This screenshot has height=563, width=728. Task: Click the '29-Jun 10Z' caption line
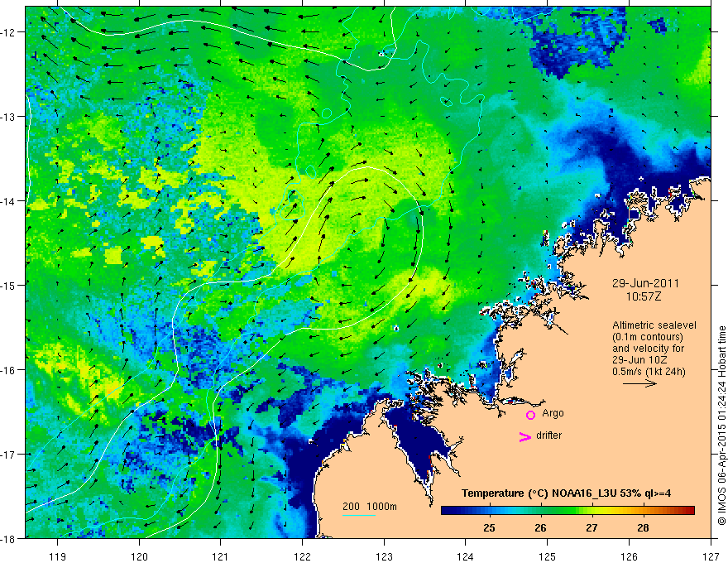638,360
